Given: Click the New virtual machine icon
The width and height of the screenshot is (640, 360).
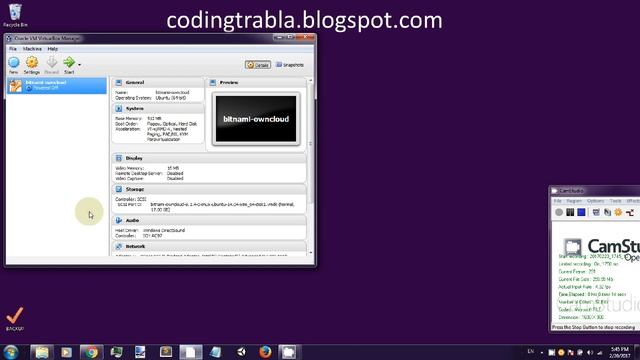Looking at the screenshot, I should (x=13, y=65).
